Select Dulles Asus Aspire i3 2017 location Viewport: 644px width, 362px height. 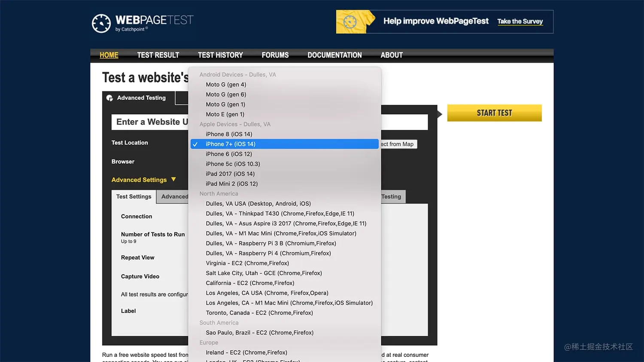point(284,223)
